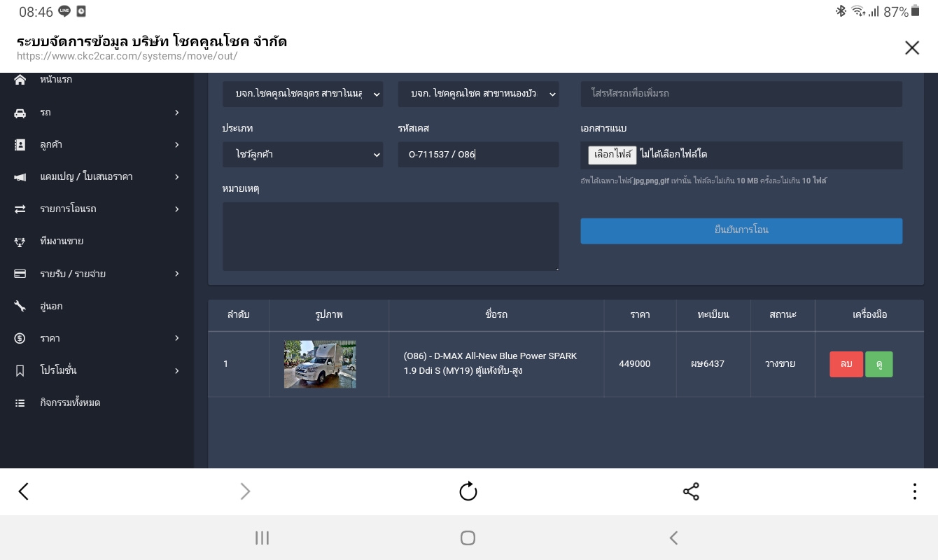Image resolution: width=938 pixels, height=560 pixels.
Task: Click the home icon beside หน้าแรก
Action: (x=20, y=80)
